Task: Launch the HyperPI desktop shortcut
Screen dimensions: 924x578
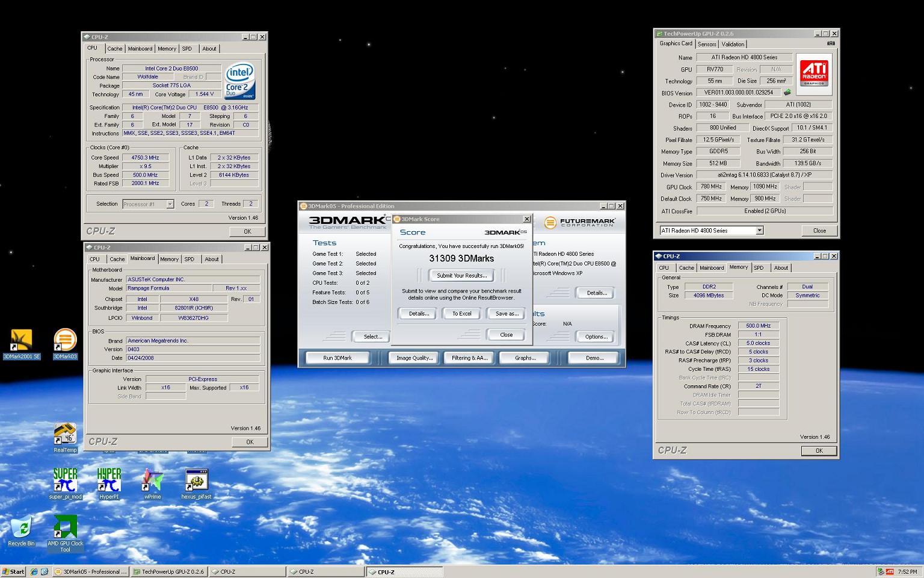Action: pos(109,483)
